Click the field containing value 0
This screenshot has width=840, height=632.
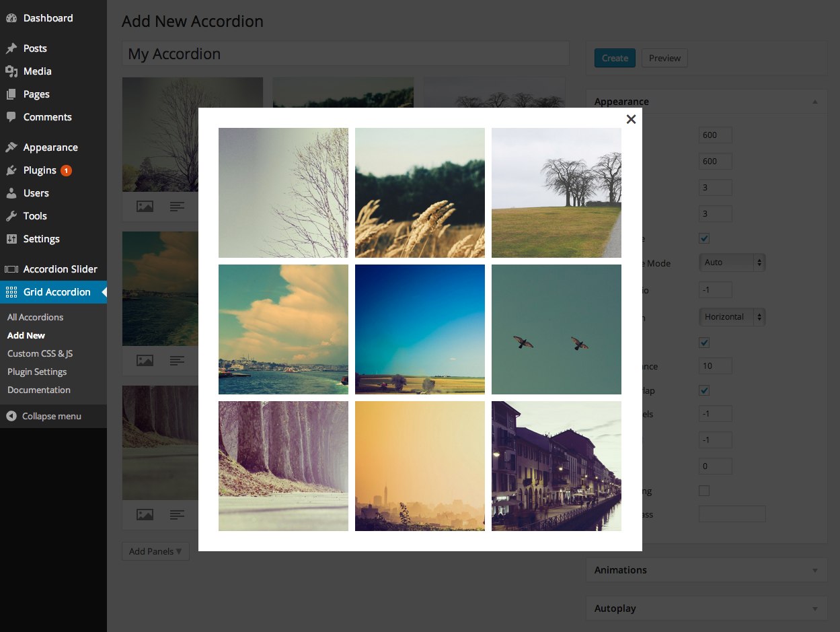point(716,466)
